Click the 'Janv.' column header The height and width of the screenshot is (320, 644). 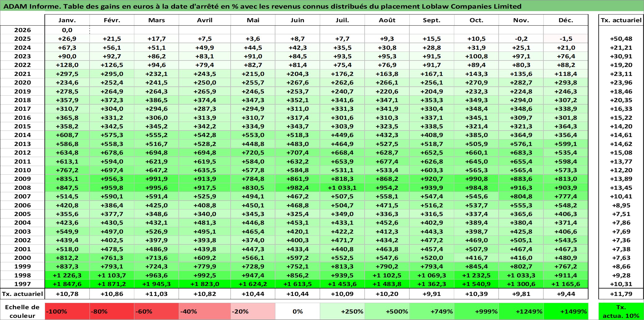coord(67,20)
